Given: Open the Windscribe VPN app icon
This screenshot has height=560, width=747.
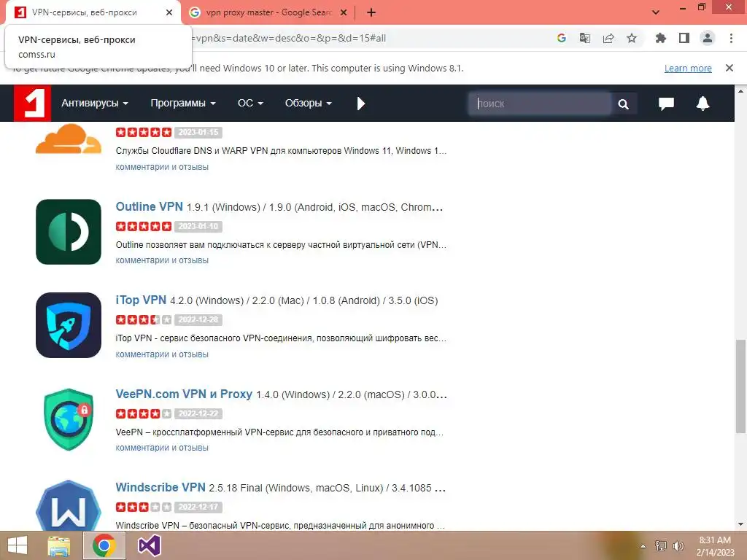Looking at the screenshot, I should pos(69,505).
